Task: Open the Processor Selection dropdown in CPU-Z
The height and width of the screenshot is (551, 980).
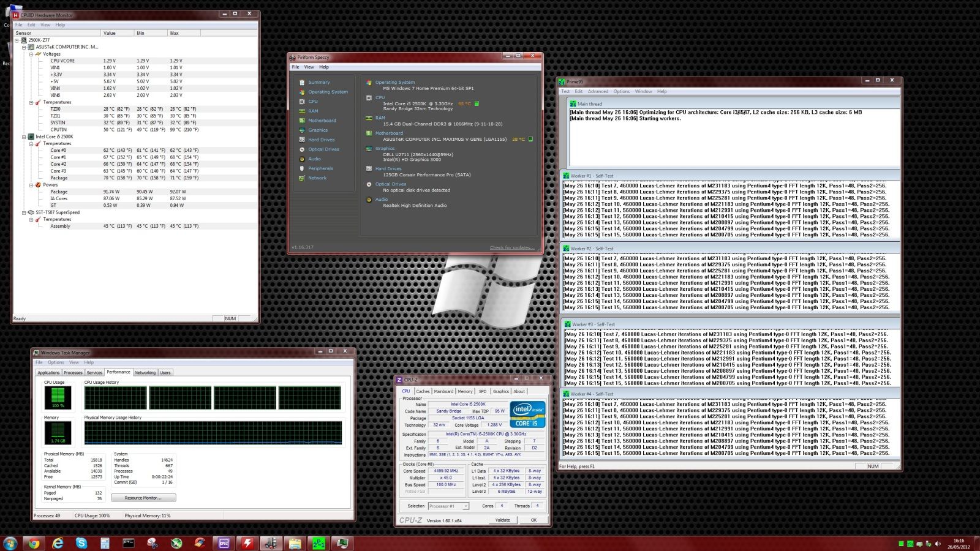Action: (448, 506)
